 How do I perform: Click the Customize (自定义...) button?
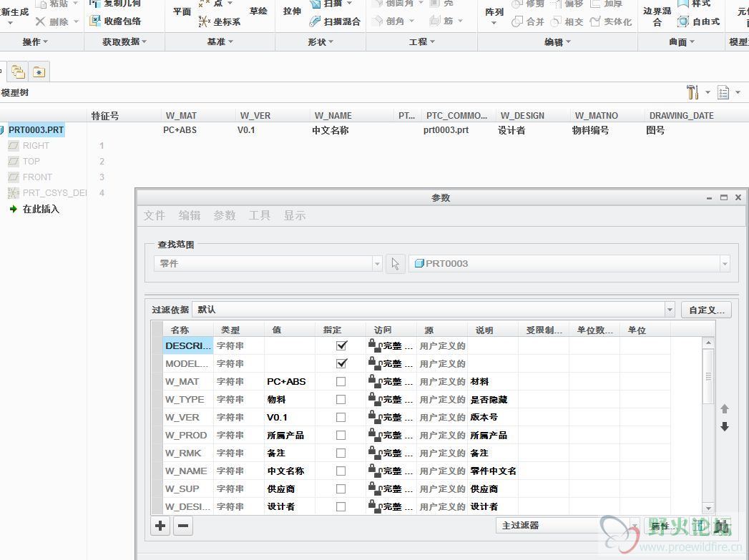pos(707,310)
